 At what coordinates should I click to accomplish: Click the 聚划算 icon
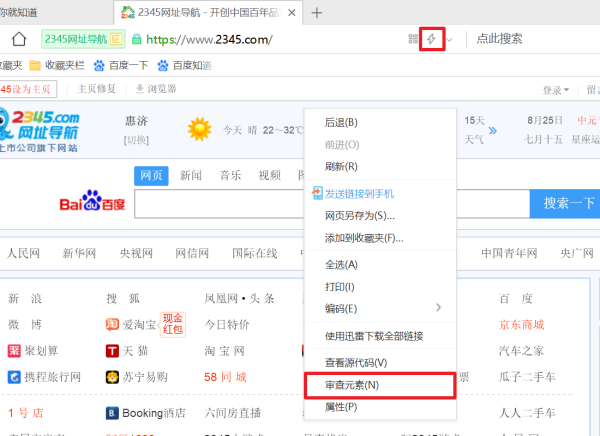[14, 351]
